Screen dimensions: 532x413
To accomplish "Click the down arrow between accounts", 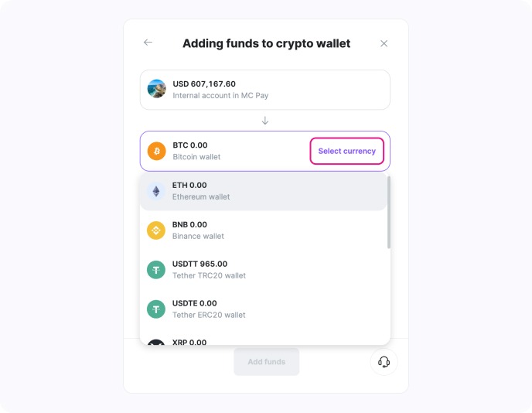I will (x=265, y=121).
